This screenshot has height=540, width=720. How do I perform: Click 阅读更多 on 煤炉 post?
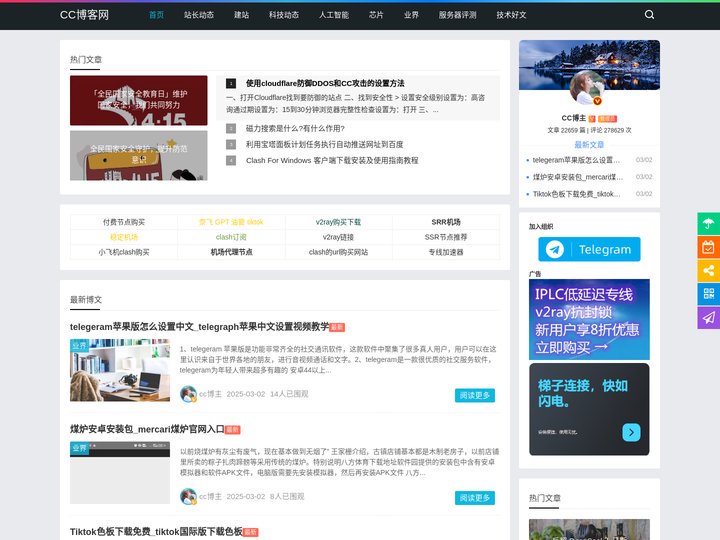475,498
